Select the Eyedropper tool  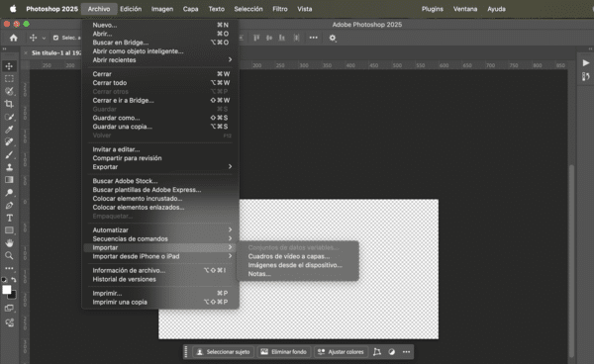coord(9,130)
